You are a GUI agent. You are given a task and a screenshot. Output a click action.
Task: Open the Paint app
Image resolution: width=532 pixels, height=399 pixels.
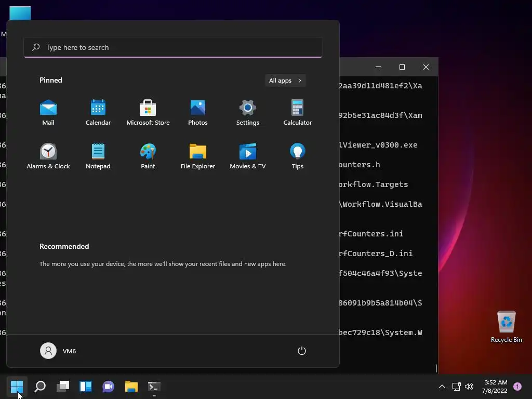click(x=148, y=156)
